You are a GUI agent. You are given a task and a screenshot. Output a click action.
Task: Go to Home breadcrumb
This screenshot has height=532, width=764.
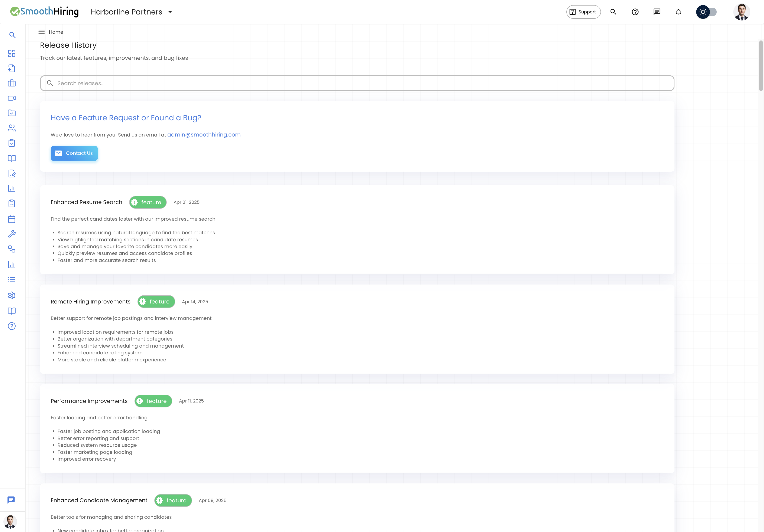pos(56,32)
